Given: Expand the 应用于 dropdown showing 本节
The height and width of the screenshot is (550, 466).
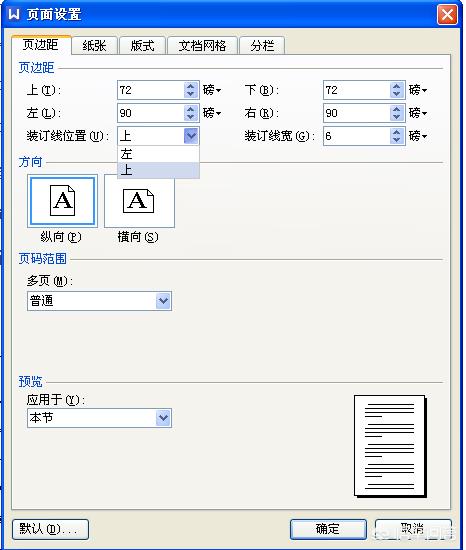Looking at the screenshot, I should point(99,418).
